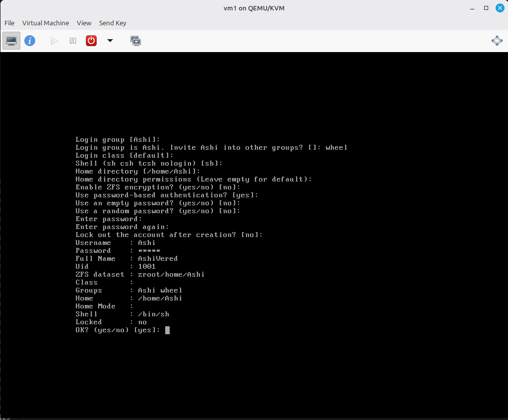The width and height of the screenshot is (508, 420).
Task: Open the View menu
Action: point(84,23)
